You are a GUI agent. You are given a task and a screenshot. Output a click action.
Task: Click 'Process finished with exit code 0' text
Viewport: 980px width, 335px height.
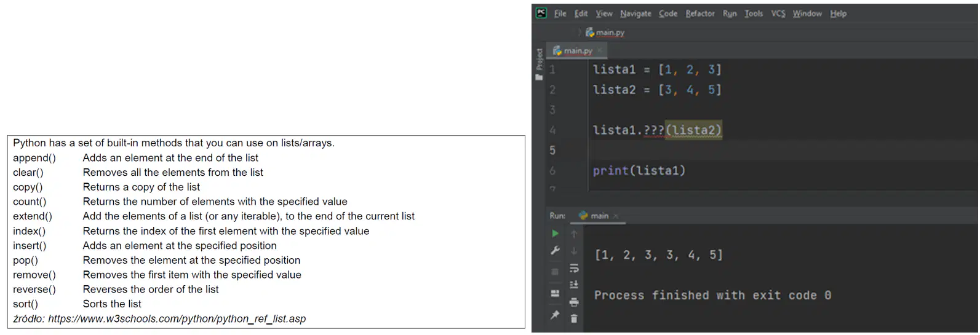click(x=713, y=296)
